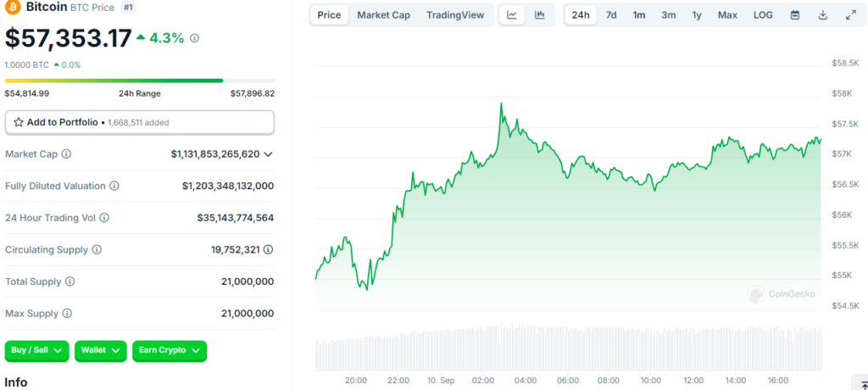
Task: Click the 24h Range progress bar
Action: click(140, 81)
